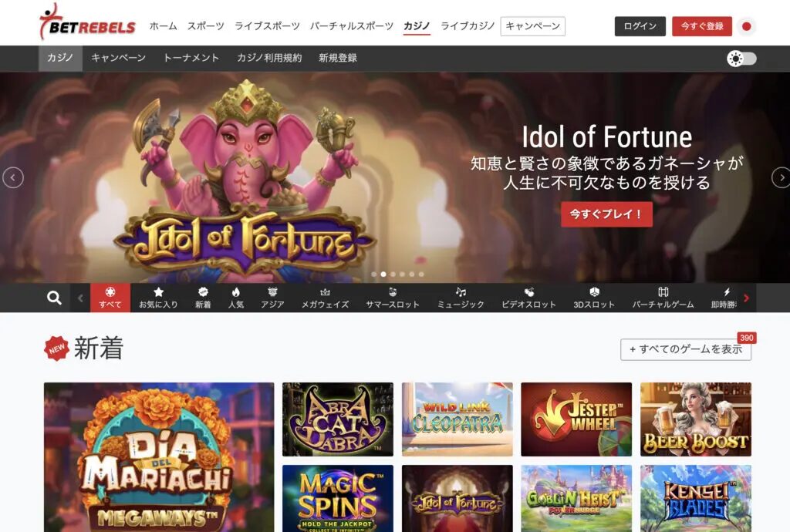Select the last carousel indicator dot
The image size is (790, 532).
coord(421,274)
